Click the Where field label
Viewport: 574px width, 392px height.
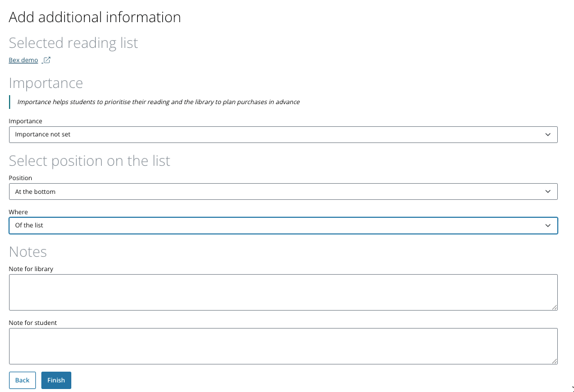(x=19, y=212)
